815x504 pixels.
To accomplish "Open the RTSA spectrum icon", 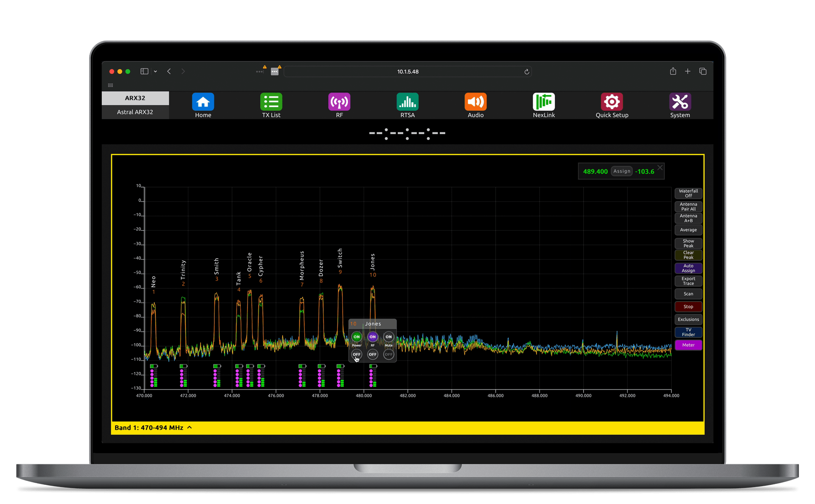I will click(x=407, y=102).
